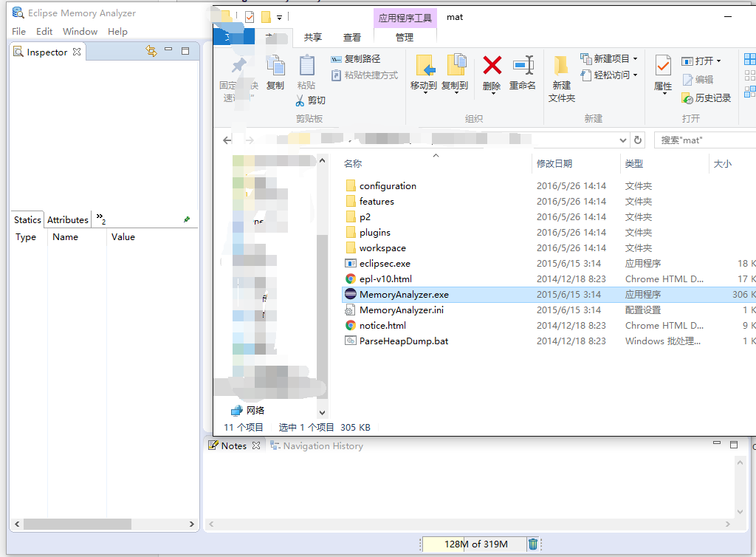Minimize the Notes view

click(x=717, y=442)
